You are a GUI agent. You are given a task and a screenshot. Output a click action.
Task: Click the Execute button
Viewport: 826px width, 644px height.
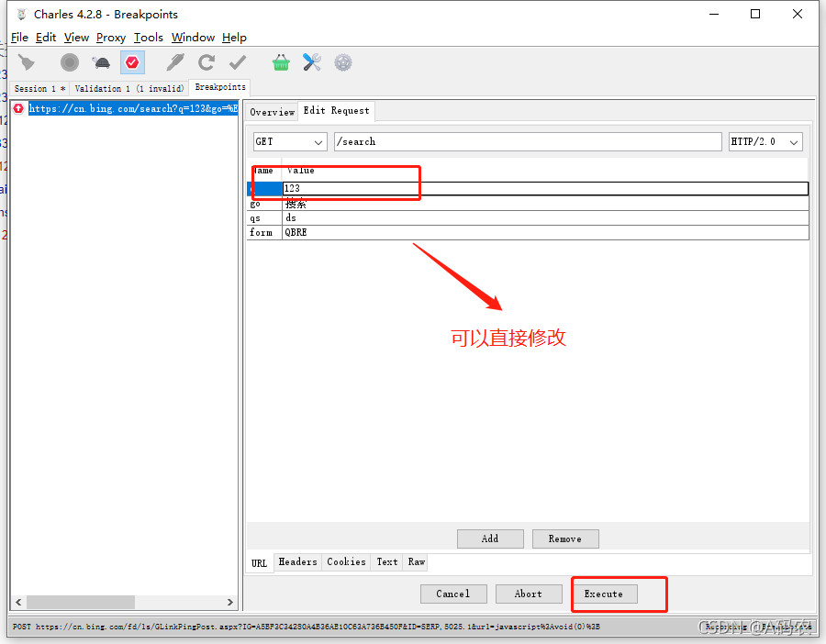(604, 594)
